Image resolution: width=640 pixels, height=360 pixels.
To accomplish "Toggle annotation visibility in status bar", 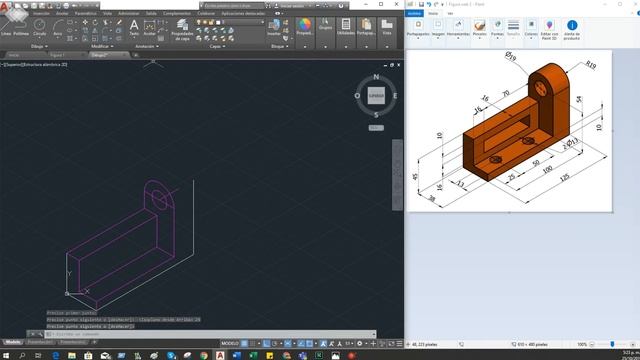I will (x=323, y=344).
